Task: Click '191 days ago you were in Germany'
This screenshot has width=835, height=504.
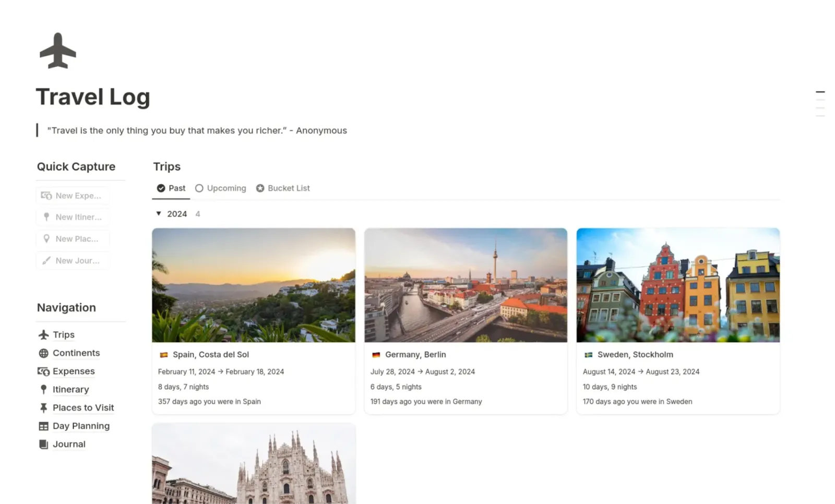Action: pyautogui.click(x=426, y=402)
